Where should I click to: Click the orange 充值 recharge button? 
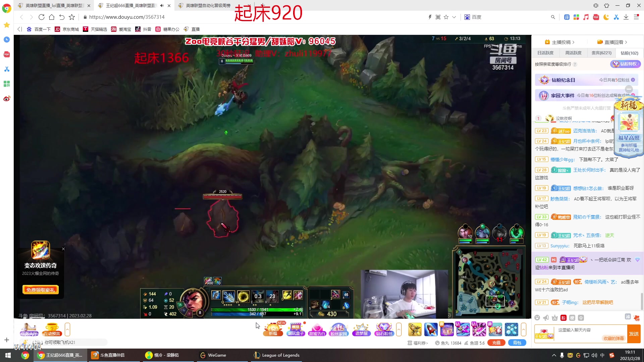pyautogui.click(x=496, y=343)
